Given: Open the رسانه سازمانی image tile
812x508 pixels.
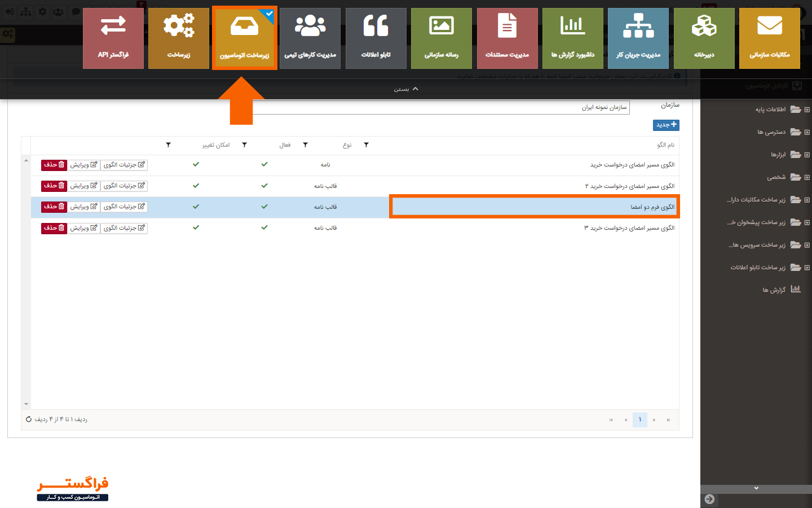Looking at the screenshot, I should click(442, 38).
